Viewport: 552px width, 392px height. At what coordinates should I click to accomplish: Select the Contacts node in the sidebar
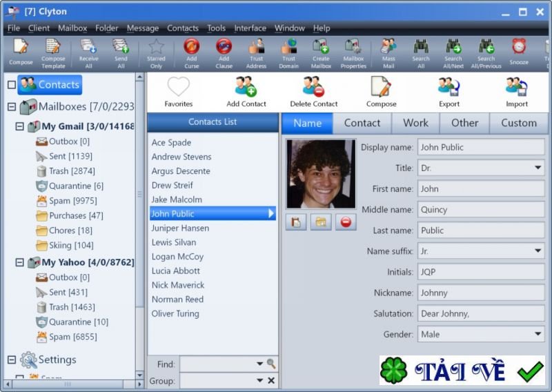[x=50, y=84]
